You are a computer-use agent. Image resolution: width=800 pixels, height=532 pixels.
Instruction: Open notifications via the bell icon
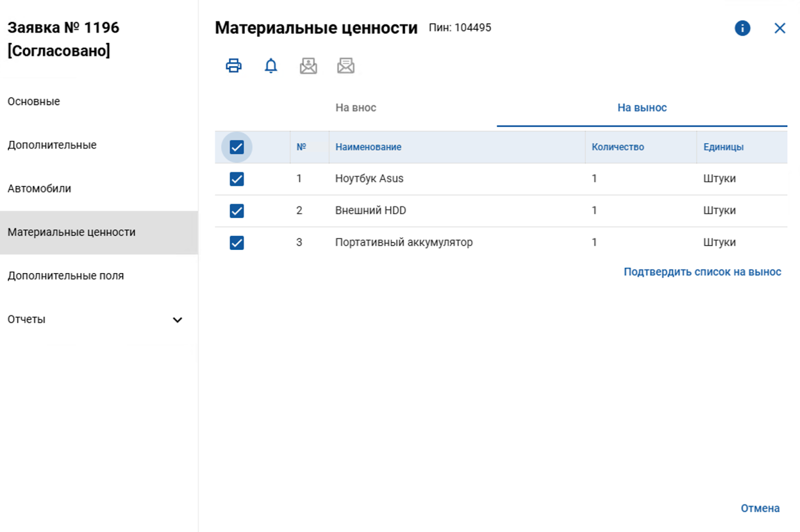pyautogui.click(x=270, y=65)
